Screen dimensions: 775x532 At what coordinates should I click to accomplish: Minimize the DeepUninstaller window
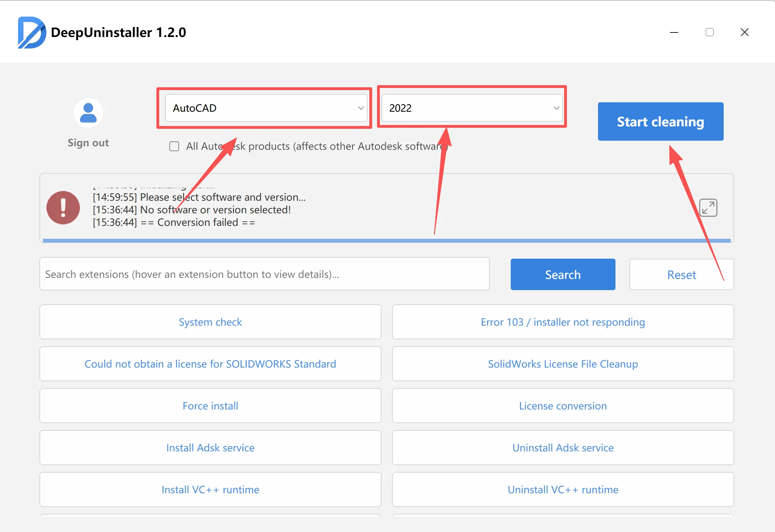click(x=674, y=32)
